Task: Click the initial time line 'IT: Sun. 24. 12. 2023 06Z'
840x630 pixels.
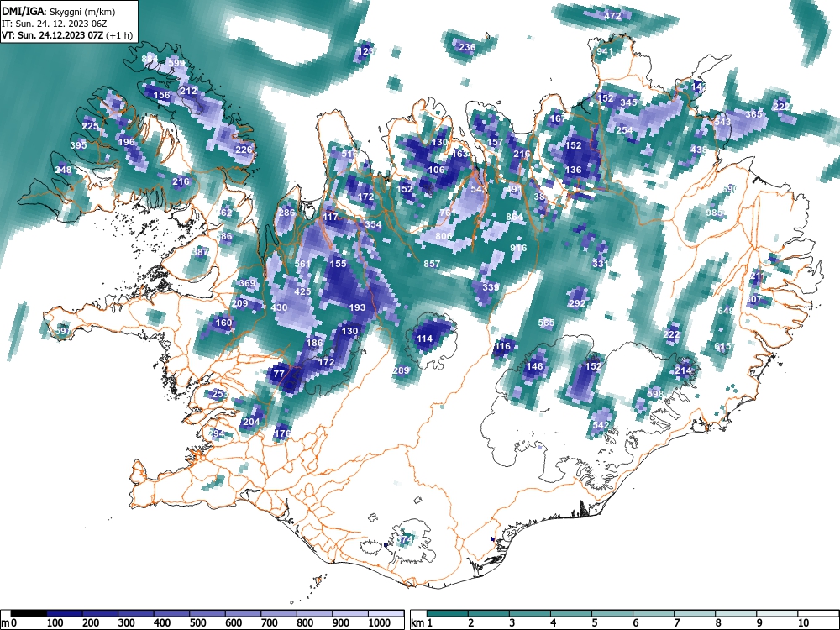Action: click(x=53, y=24)
